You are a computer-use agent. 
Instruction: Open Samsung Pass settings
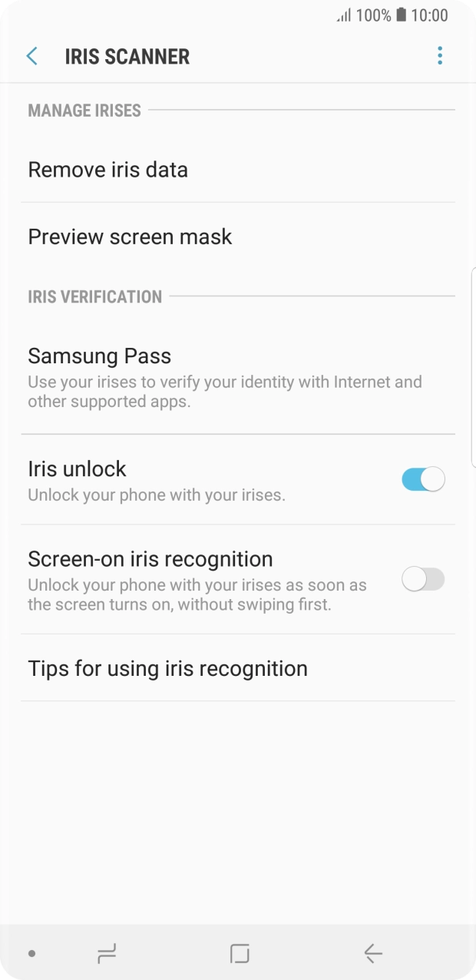tap(238, 378)
